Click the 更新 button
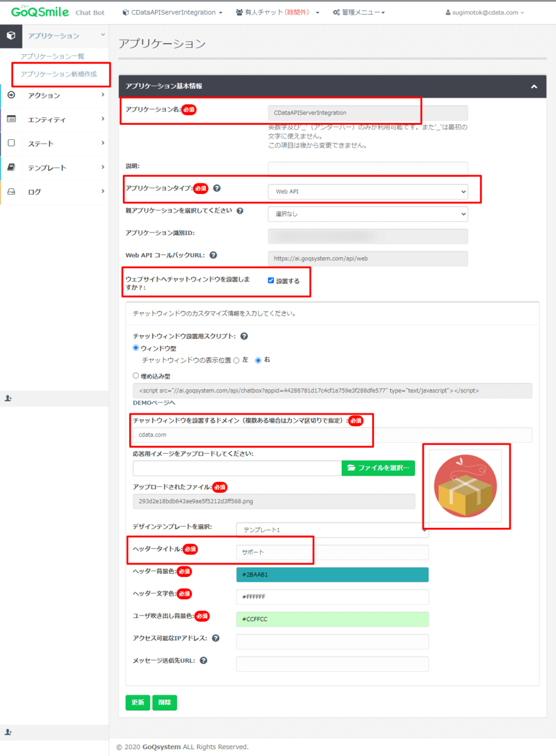 click(x=138, y=702)
